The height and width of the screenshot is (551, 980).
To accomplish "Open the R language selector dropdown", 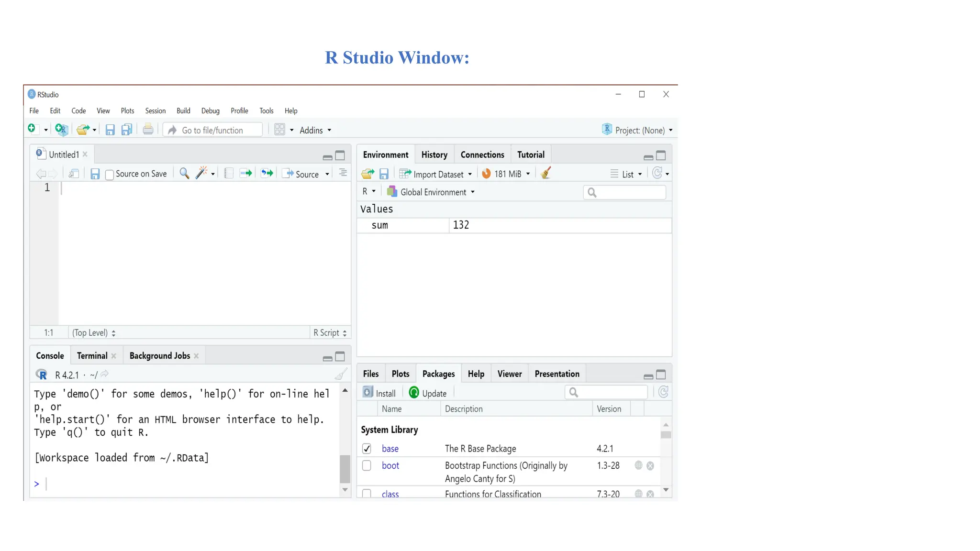I will [x=369, y=191].
